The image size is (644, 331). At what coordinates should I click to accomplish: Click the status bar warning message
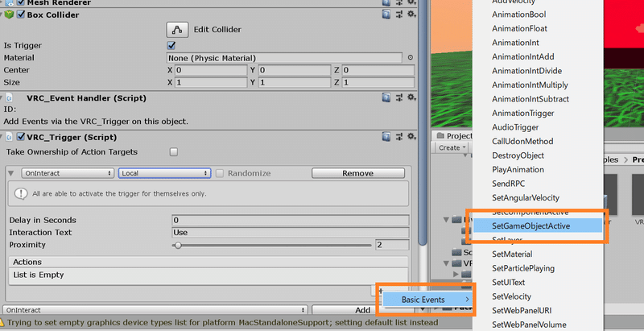[x=222, y=322]
